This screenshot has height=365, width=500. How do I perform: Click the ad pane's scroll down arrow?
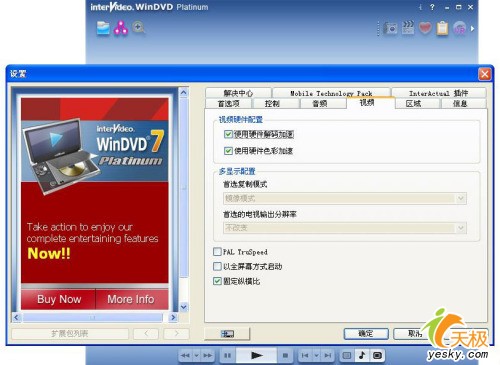184,307
